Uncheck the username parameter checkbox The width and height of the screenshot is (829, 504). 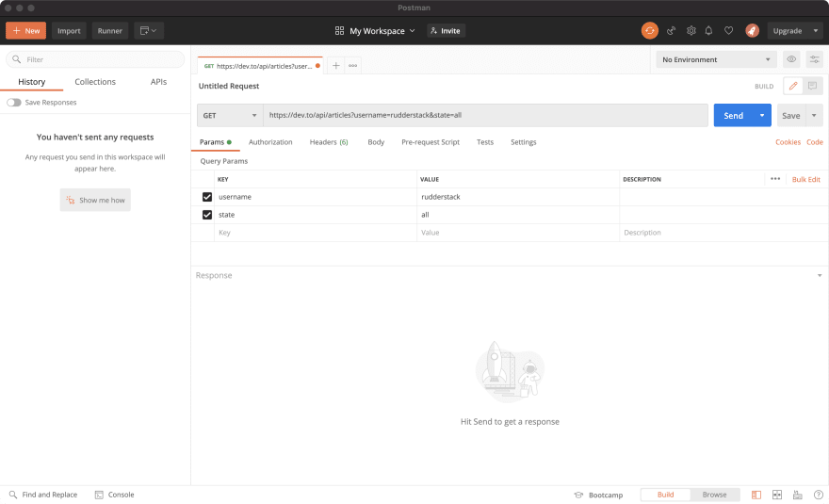[x=207, y=197]
